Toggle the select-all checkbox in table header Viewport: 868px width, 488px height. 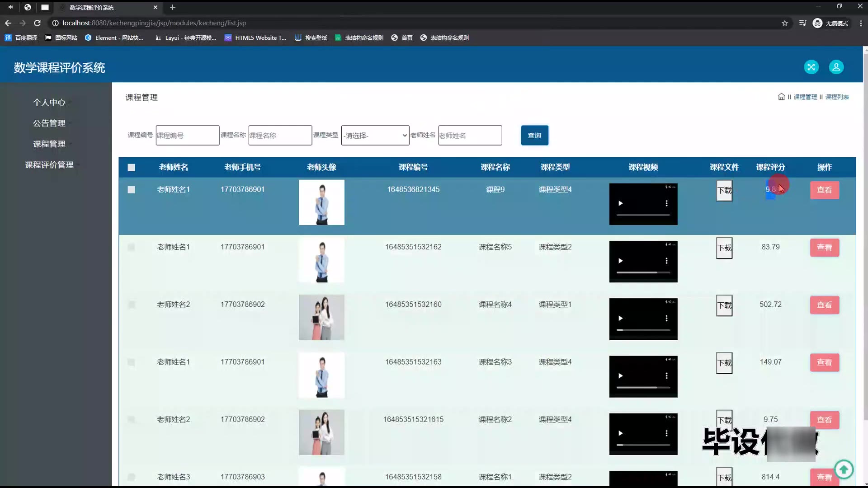(x=132, y=168)
